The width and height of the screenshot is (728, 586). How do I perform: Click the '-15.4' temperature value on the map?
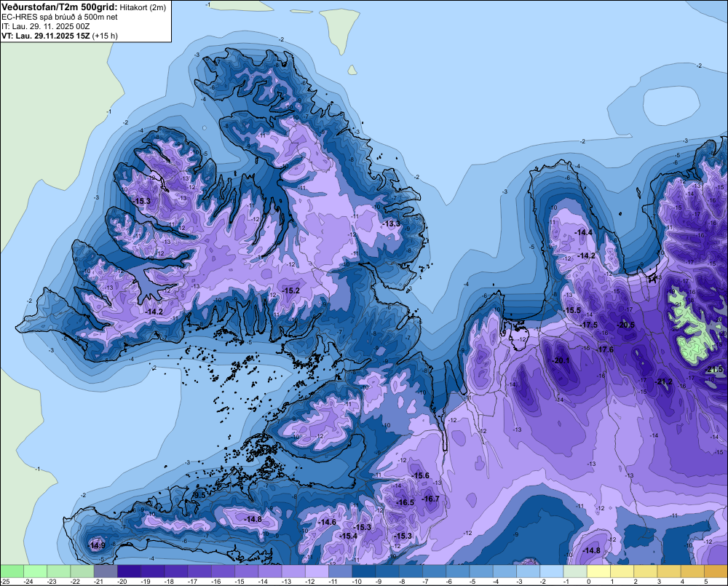tap(348, 536)
